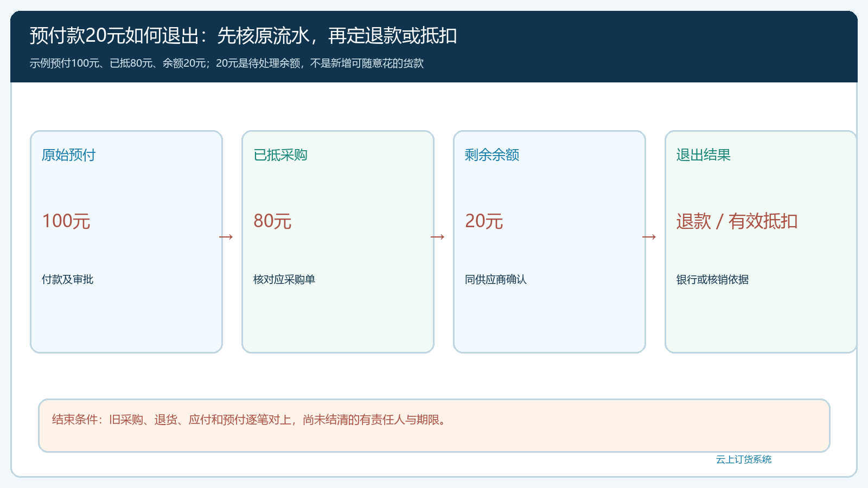868x488 pixels.
Task: Select the 20元 amount in 剩余余额 card
Action: tap(484, 221)
